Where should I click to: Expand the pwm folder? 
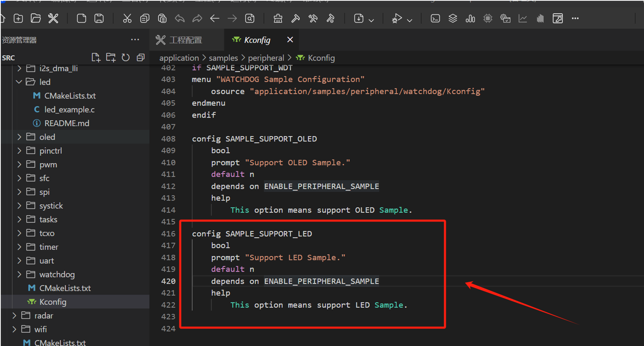[x=19, y=164]
